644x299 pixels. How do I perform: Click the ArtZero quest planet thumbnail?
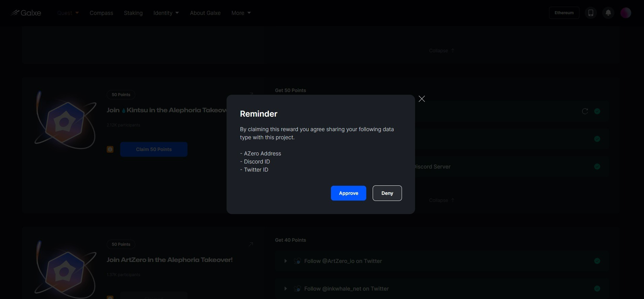pyautogui.click(x=65, y=269)
